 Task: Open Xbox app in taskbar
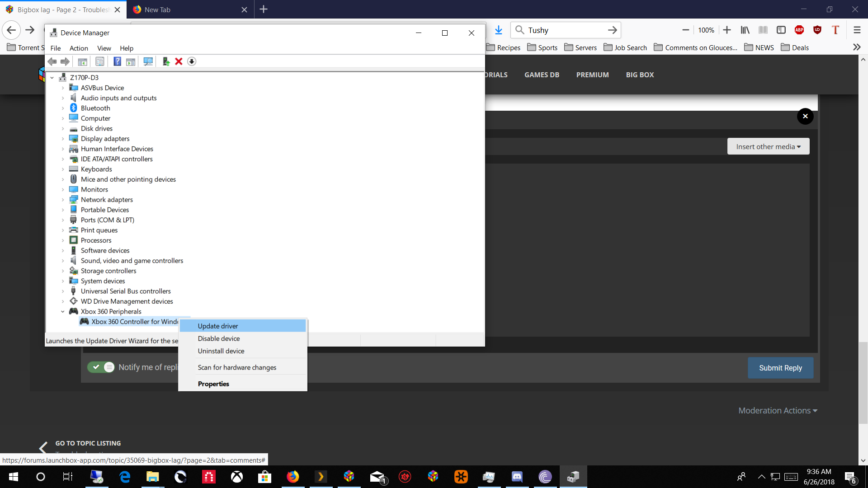237,477
